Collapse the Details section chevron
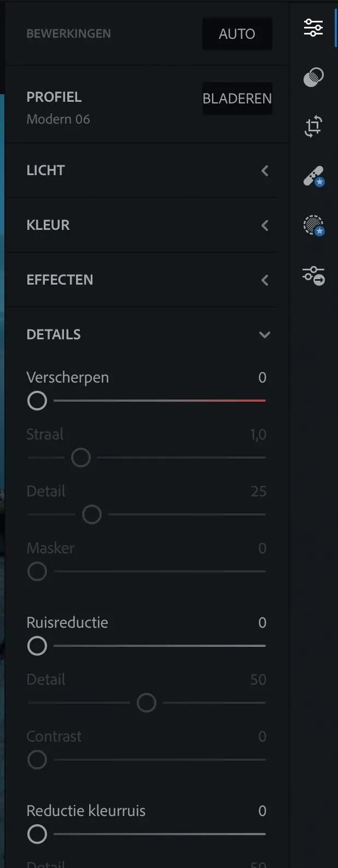Image resolution: width=338 pixels, height=868 pixels. coord(265,335)
